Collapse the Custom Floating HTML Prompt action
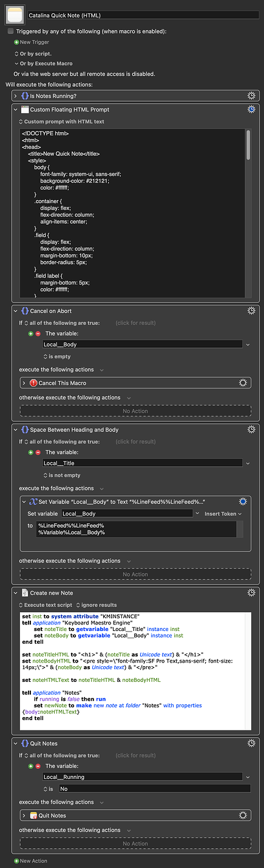The height and width of the screenshot is (868, 264). pos(16,110)
